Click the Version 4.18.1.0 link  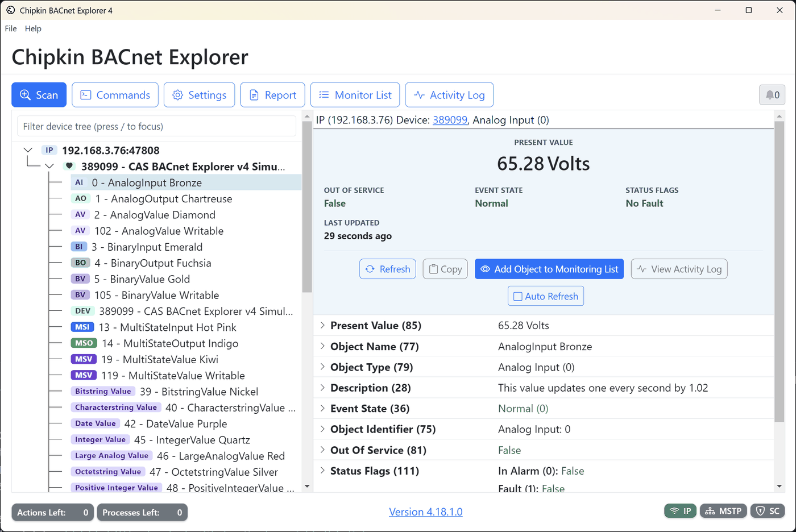click(426, 512)
